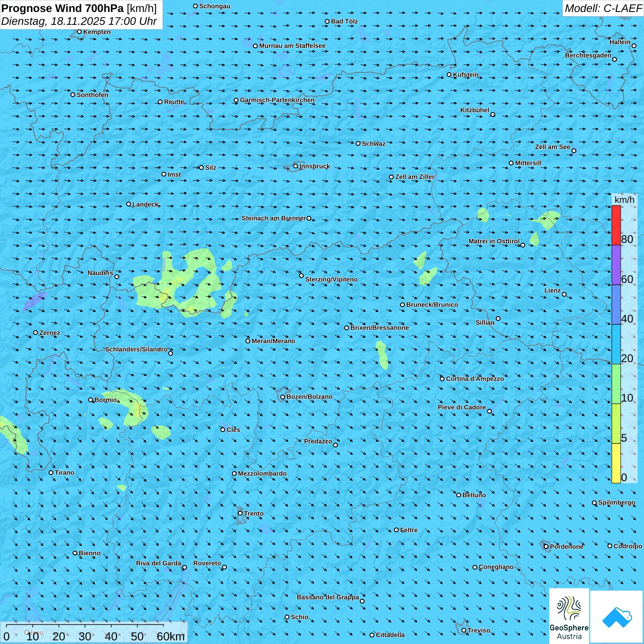The height and width of the screenshot is (644, 644).
Task: Click the 'Zell am See' label
Action: [552, 147]
